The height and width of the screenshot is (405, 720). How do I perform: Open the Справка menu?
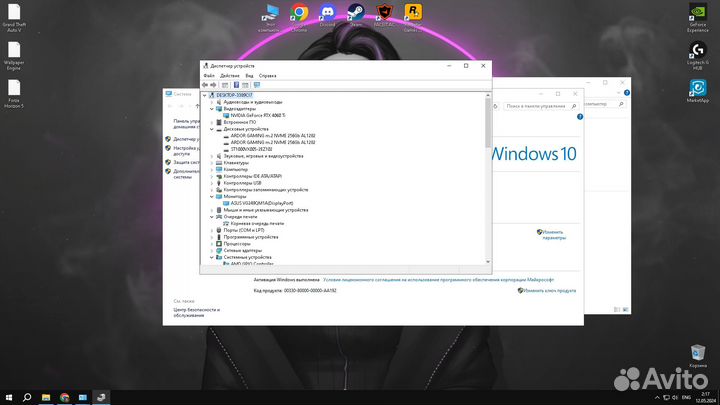(268, 76)
